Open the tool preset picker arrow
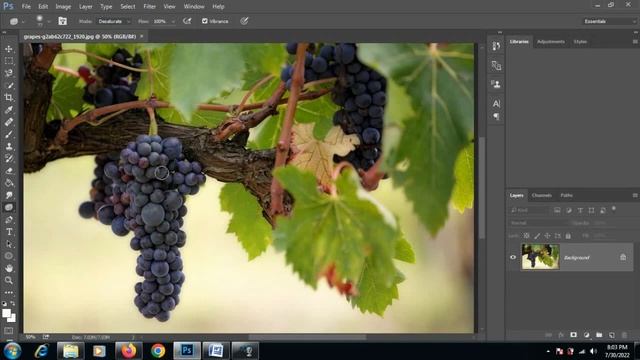The width and height of the screenshot is (640, 360). pyautogui.click(x=23, y=21)
